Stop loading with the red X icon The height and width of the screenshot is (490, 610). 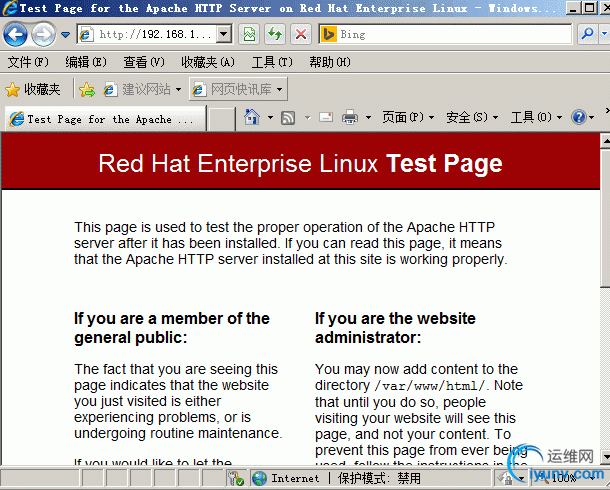click(x=301, y=35)
